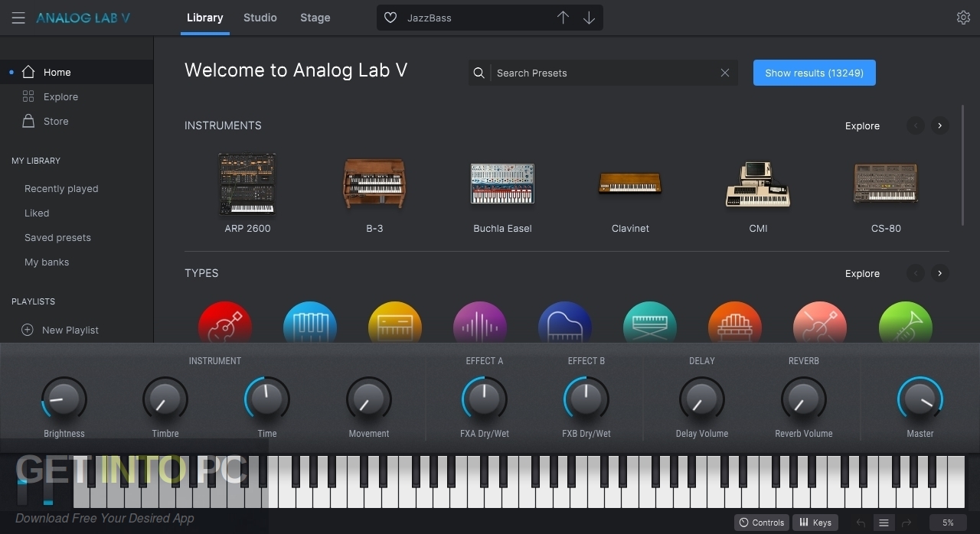Open the B-3 organ instrument
This screenshot has height=534, width=980.
tap(374, 184)
